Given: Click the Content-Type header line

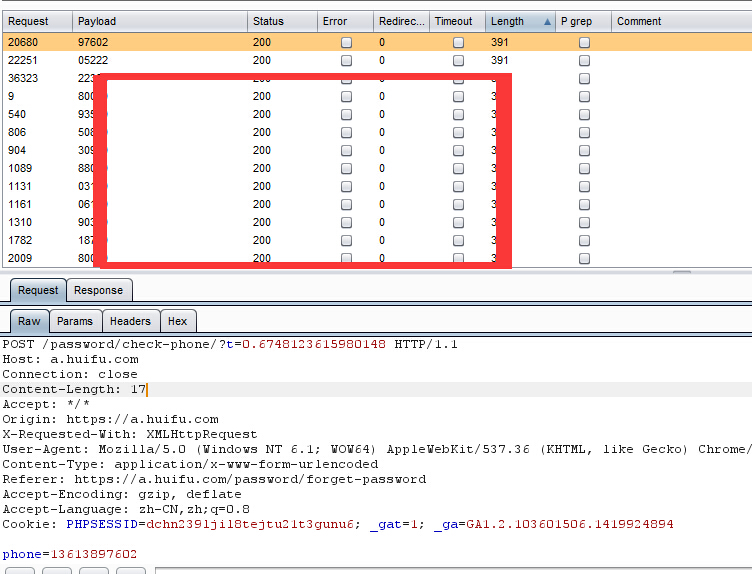Looking at the screenshot, I should 190,464.
